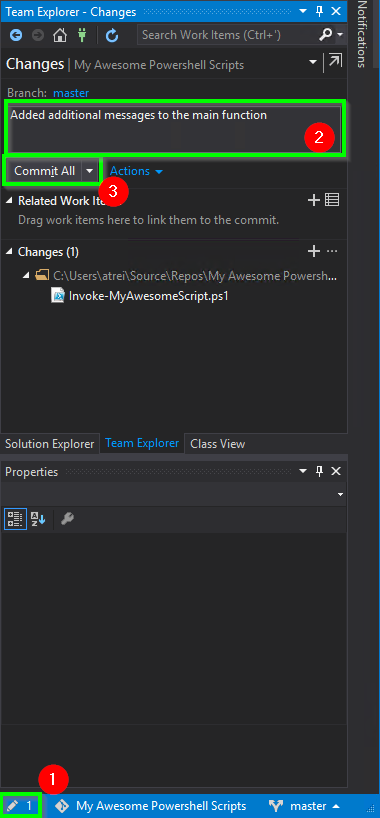
Task: Switch to the Solution Explorer tab
Action: coord(50,444)
